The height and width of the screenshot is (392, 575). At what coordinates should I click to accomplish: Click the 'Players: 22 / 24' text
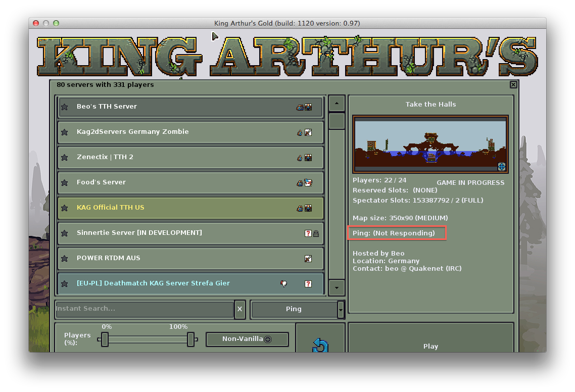click(x=379, y=180)
